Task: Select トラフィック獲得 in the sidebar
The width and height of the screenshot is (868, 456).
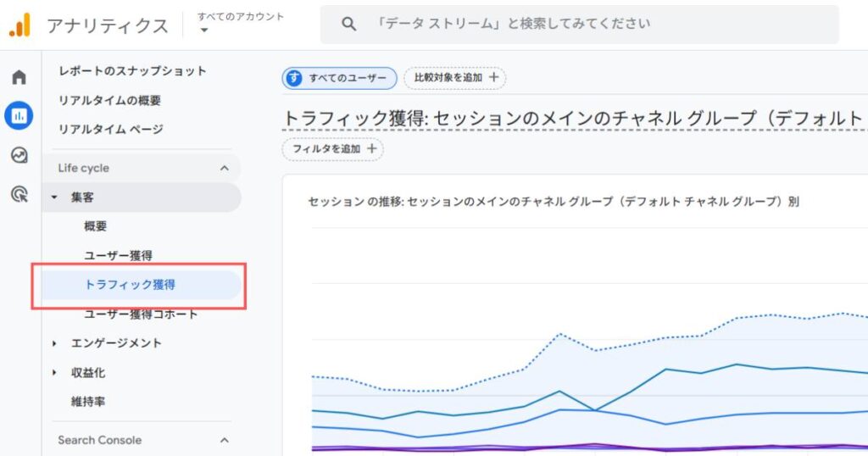Action: (130, 285)
